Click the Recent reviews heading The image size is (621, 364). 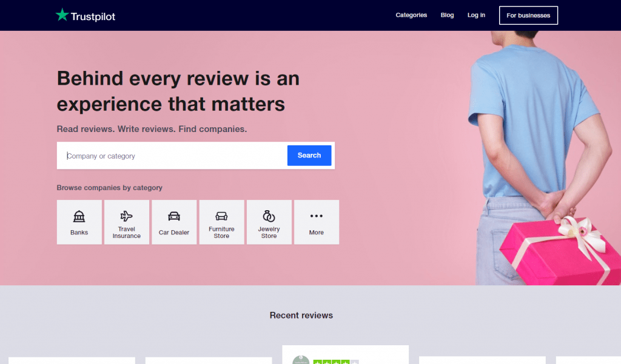[301, 316]
